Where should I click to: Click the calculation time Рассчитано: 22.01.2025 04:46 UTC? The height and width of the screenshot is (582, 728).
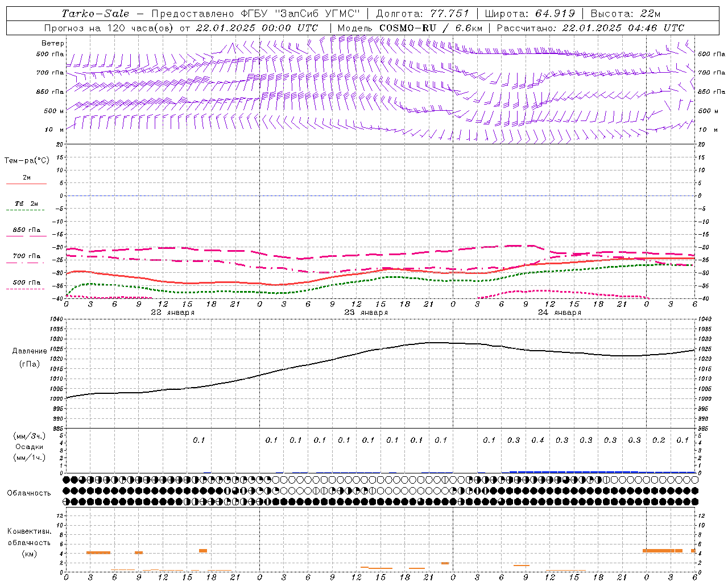590,28
